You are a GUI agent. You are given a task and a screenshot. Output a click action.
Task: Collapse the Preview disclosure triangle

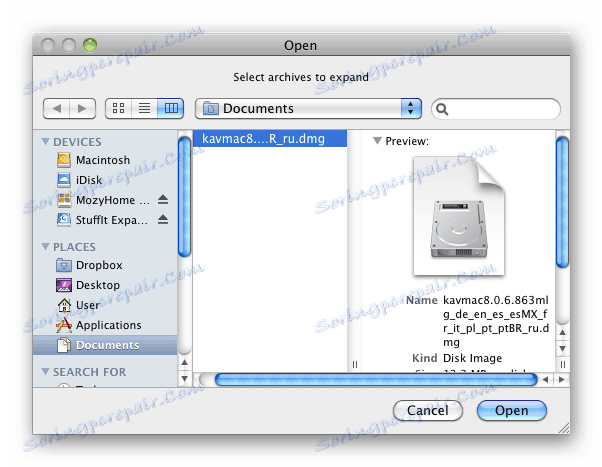(x=377, y=141)
